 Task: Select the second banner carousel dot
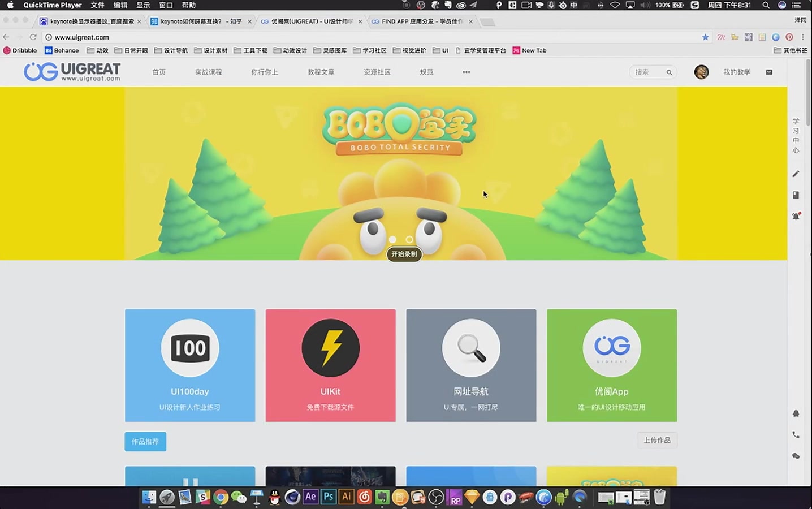[409, 240]
